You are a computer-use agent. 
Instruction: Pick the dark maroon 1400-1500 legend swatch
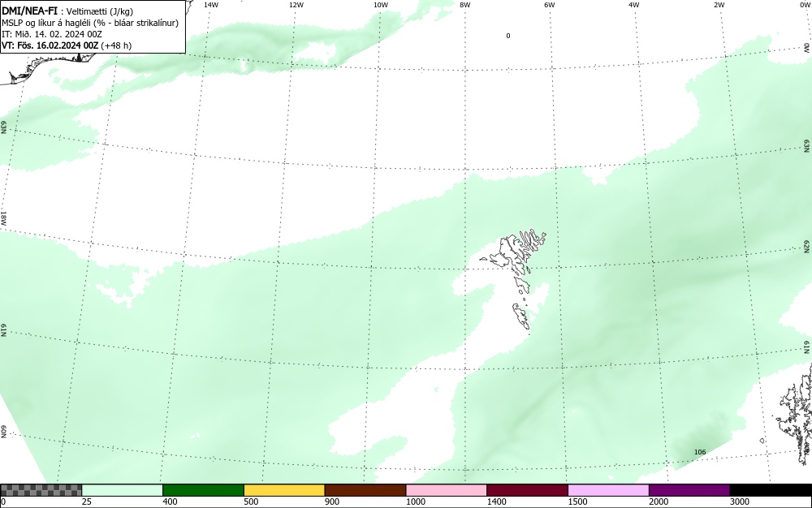click(x=527, y=490)
